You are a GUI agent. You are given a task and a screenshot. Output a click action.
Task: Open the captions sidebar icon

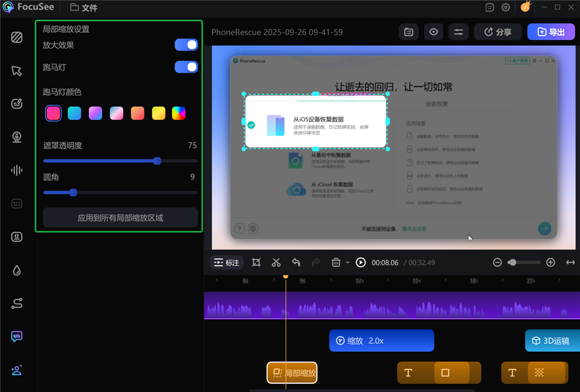click(x=17, y=204)
